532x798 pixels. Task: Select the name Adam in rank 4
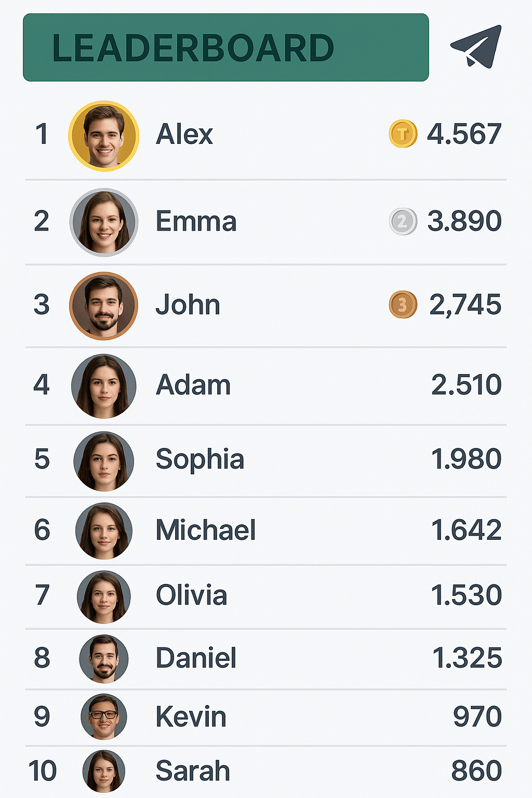(193, 385)
